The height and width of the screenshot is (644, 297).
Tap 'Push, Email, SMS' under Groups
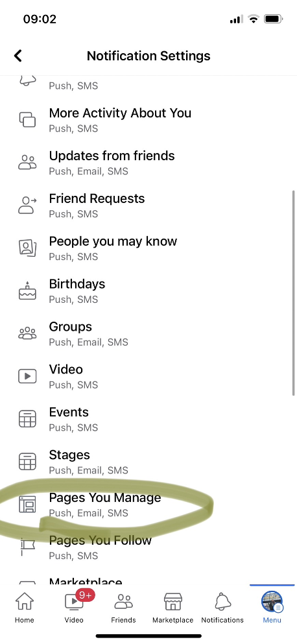coord(88,342)
